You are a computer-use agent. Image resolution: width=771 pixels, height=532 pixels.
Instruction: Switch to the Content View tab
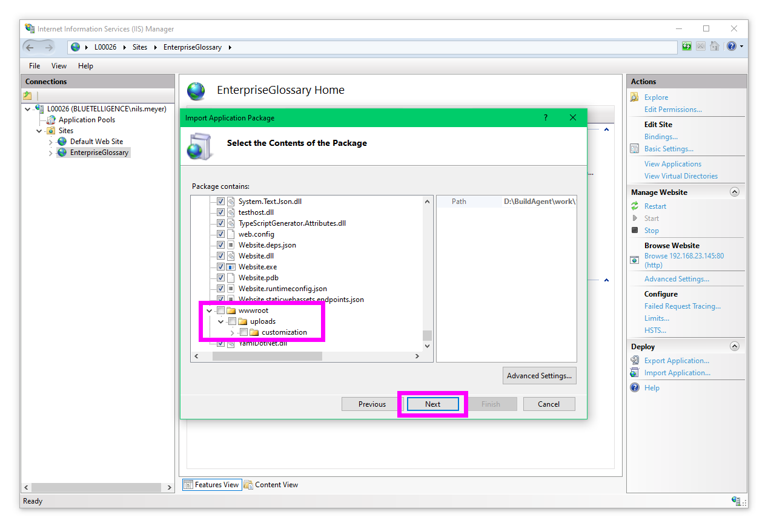(271, 485)
